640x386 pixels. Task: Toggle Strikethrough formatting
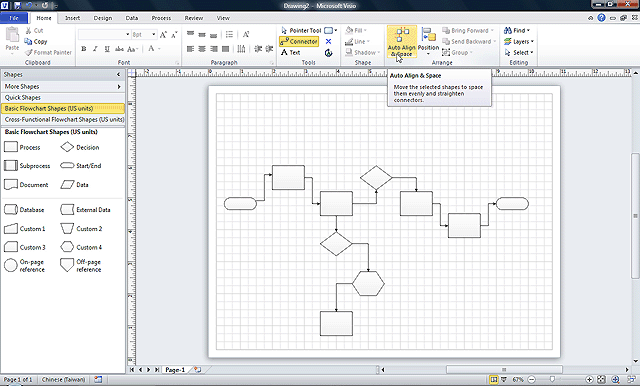(119, 49)
